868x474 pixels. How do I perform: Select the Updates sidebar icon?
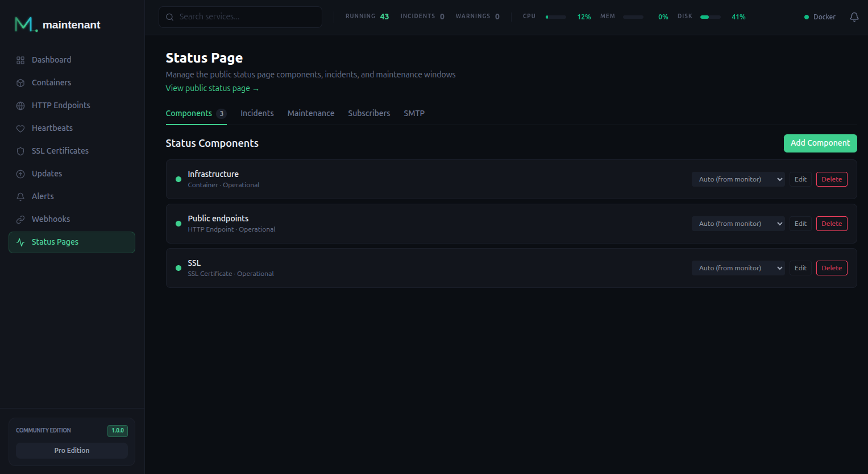pyautogui.click(x=20, y=174)
